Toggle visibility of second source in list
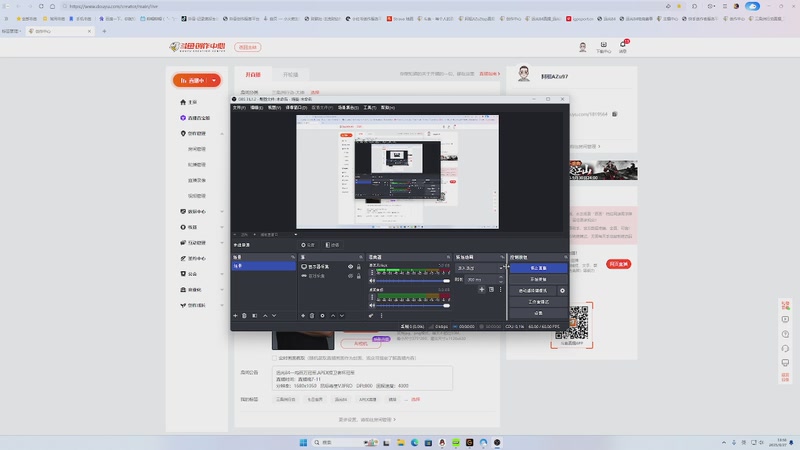Screen dimensions: 800x450 [x=350, y=276]
